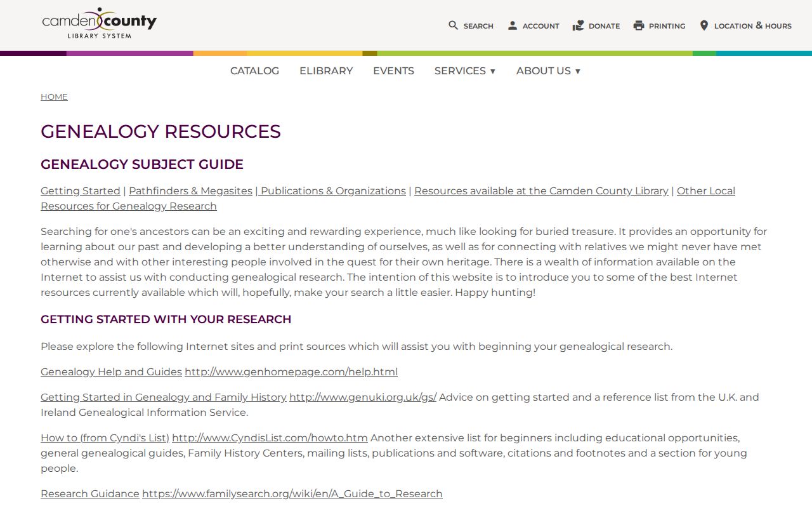Expand the About Us dropdown arrow
812x508 pixels.
(577, 71)
